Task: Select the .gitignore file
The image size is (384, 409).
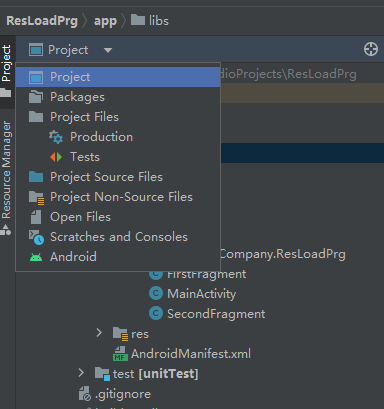Action: 123,394
